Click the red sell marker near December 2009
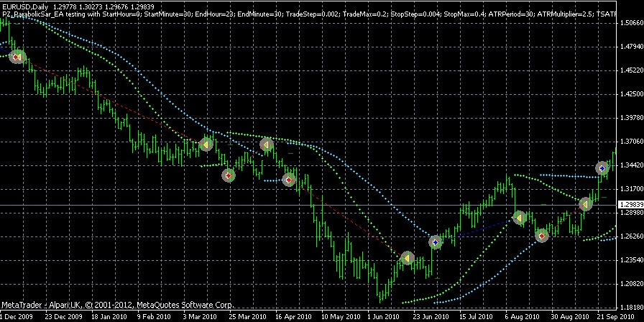The height and width of the screenshot is (322, 644). 19,57
